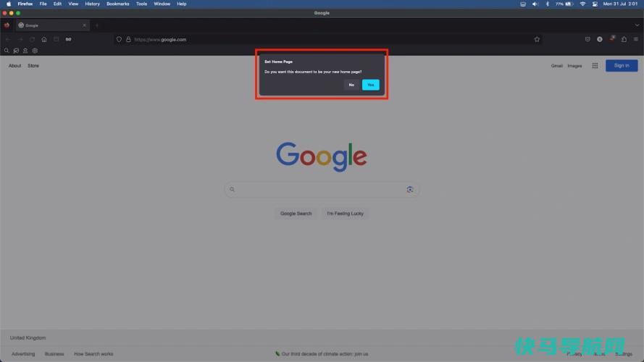Open the Firefox hamburger menu
Viewport: 644px width, 362px height.
click(636, 39)
